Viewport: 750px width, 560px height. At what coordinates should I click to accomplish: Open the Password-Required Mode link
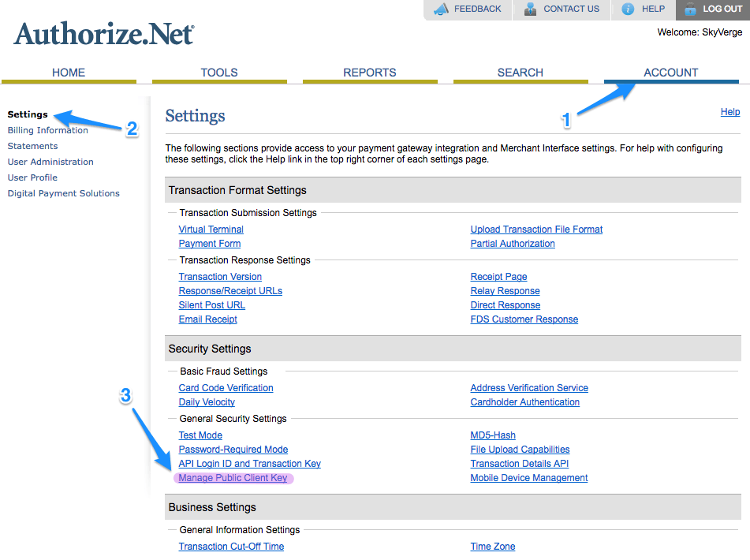tap(233, 450)
